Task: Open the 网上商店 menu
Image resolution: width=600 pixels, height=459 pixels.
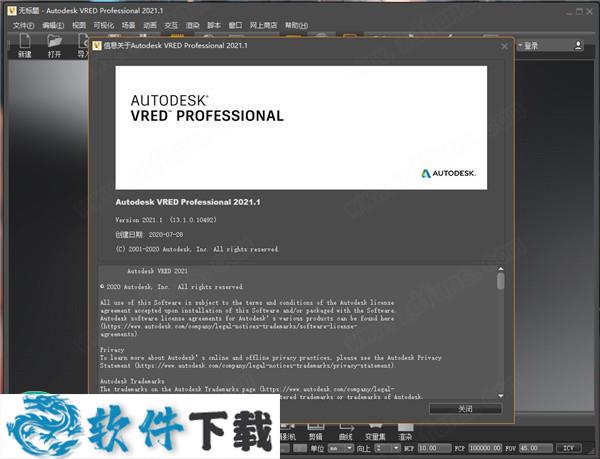Action: pos(263,26)
